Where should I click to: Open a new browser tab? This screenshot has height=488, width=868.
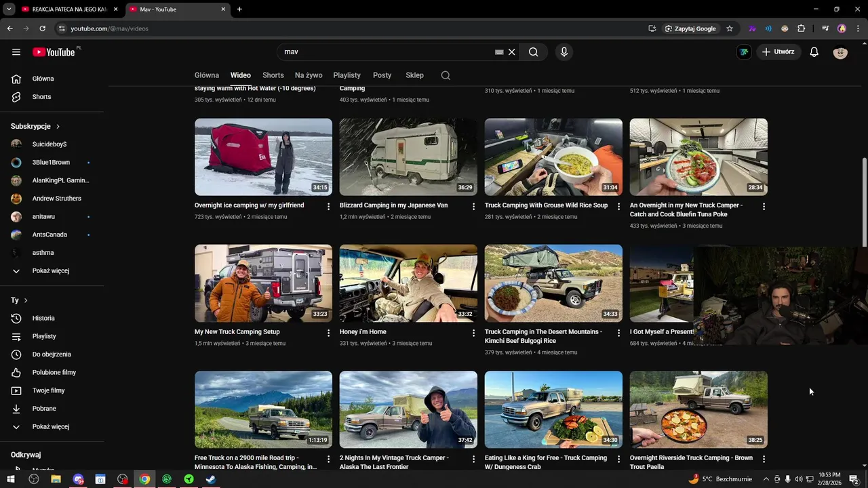click(239, 9)
